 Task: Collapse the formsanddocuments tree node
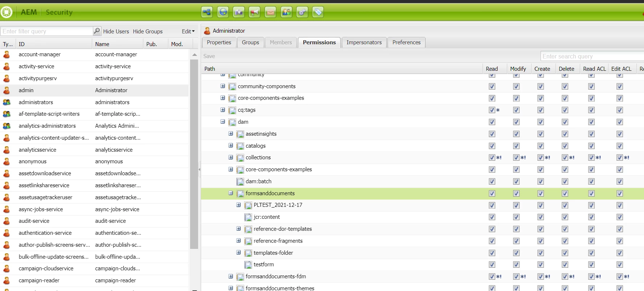pyautogui.click(x=231, y=193)
